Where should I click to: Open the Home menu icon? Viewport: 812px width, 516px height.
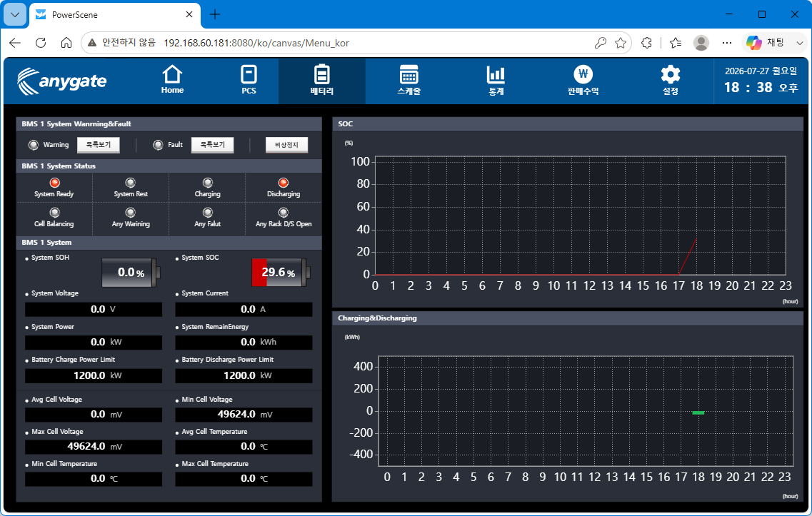172,80
